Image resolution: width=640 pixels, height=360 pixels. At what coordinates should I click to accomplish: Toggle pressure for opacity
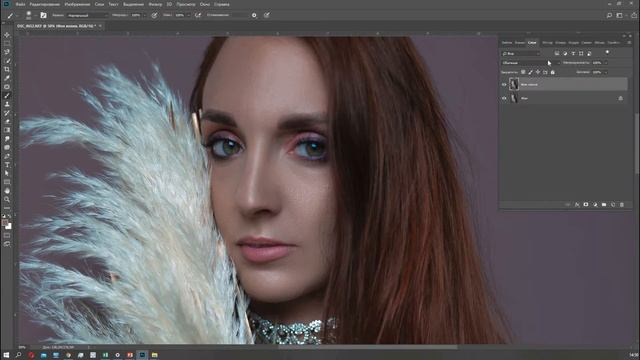tap(154, 15)
